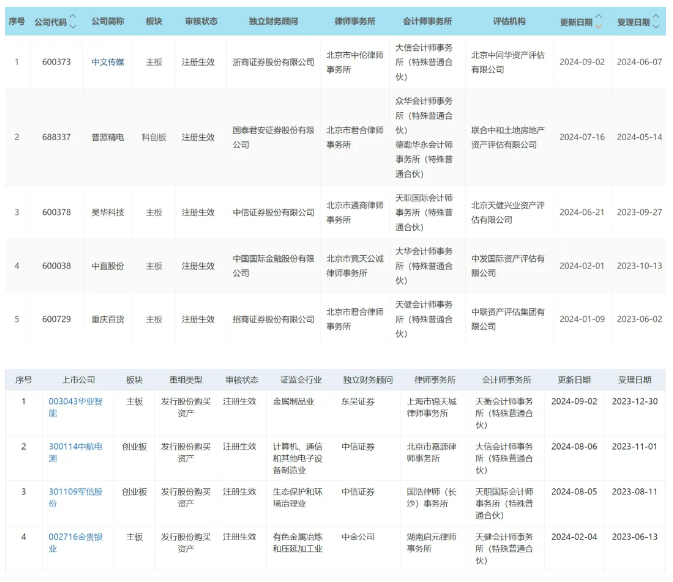Click the 湖南启元律师事务所 cell
This screenshot has width=673, height=582.
[431, 543]
